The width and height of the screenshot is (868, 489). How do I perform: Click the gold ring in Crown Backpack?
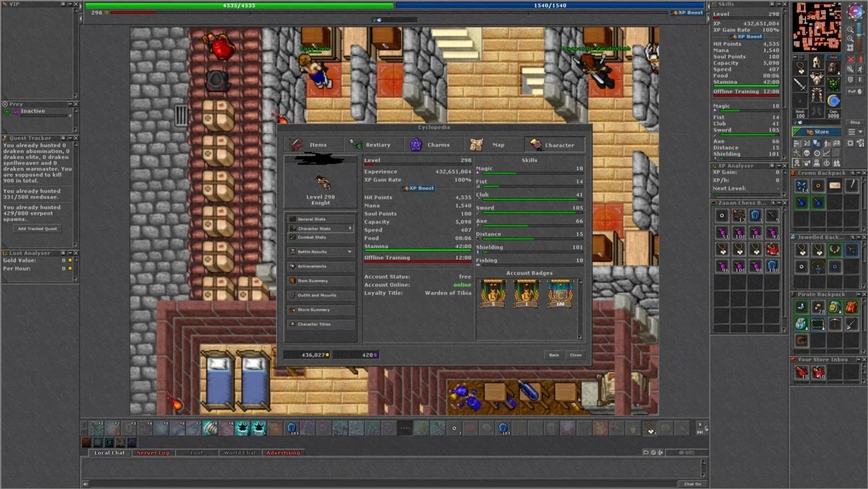pyautogui.click(x=818, y=186)
